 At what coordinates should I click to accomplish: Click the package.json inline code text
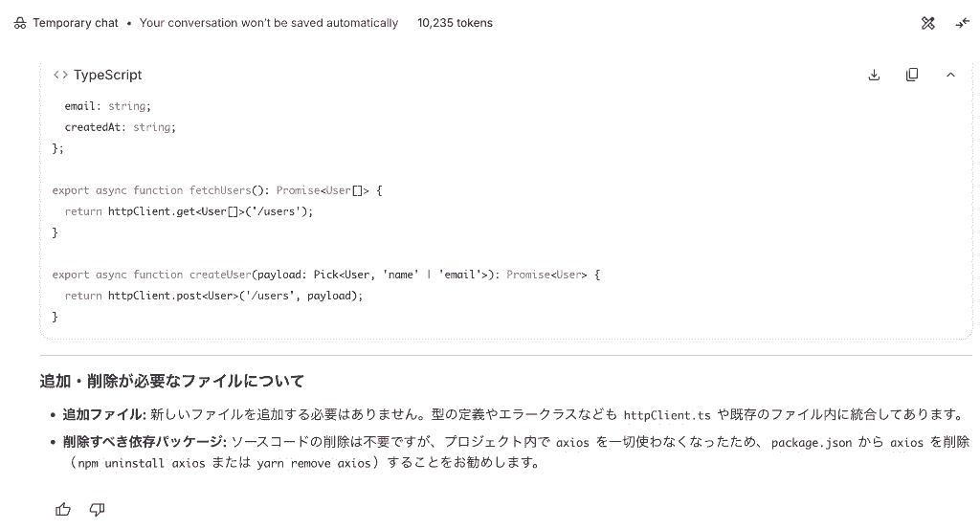(812, 443)
